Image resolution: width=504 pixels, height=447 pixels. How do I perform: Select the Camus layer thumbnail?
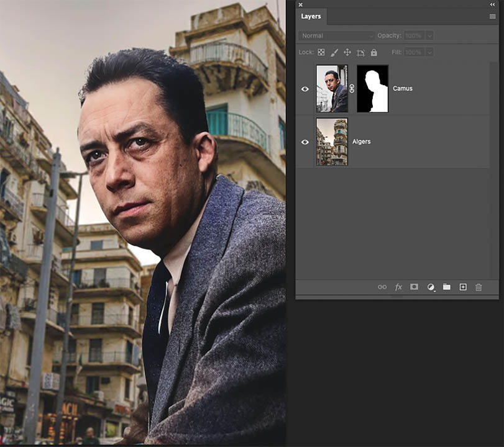(332, 89)
